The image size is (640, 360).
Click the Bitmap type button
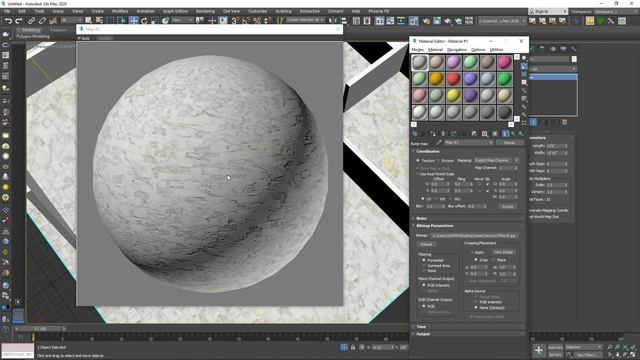tap(509, 143)
